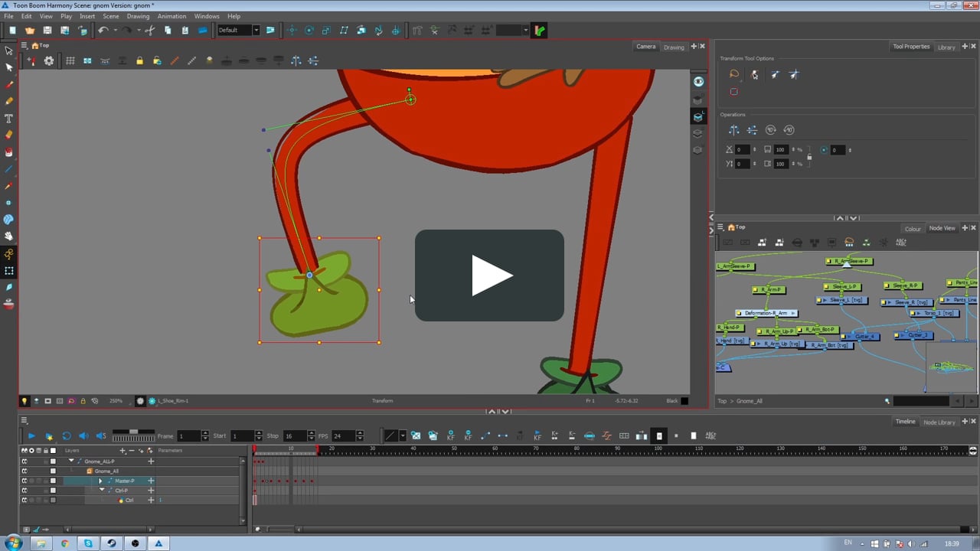This screenshot has width=980, height=551.
Task: Collapse the Ctrl-P layer
Action: click(102, 491)
